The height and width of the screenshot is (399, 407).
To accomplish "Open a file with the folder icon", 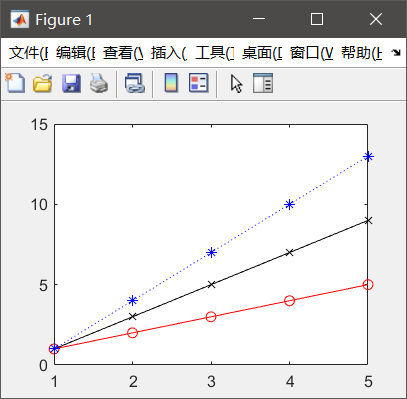I will click(x=43, y=83).
